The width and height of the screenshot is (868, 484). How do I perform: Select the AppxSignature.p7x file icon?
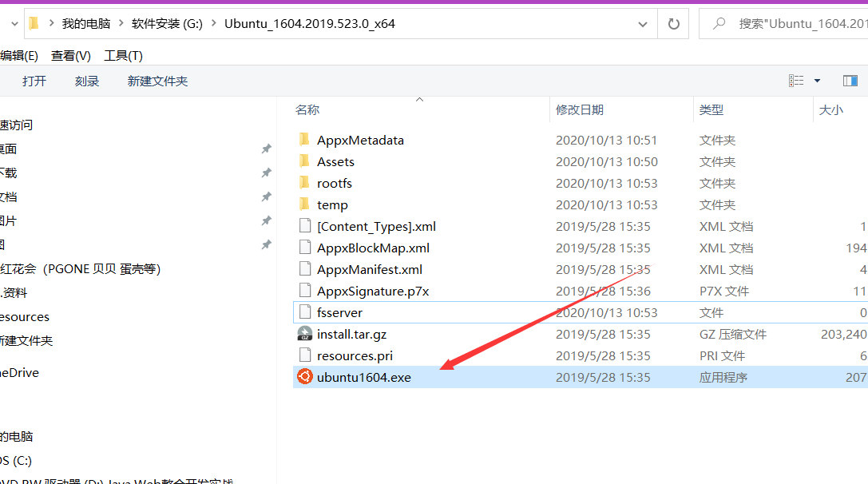click(x=304, y=290)
